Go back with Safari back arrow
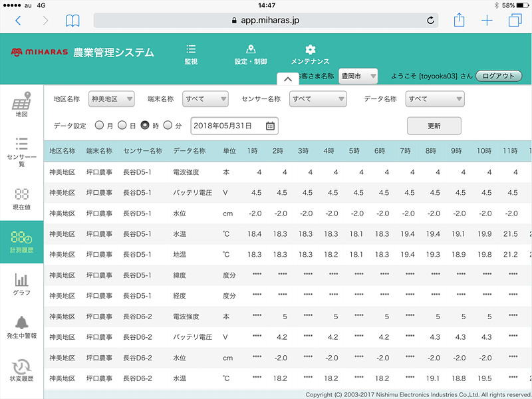532x399 pixels. point(19,21)
